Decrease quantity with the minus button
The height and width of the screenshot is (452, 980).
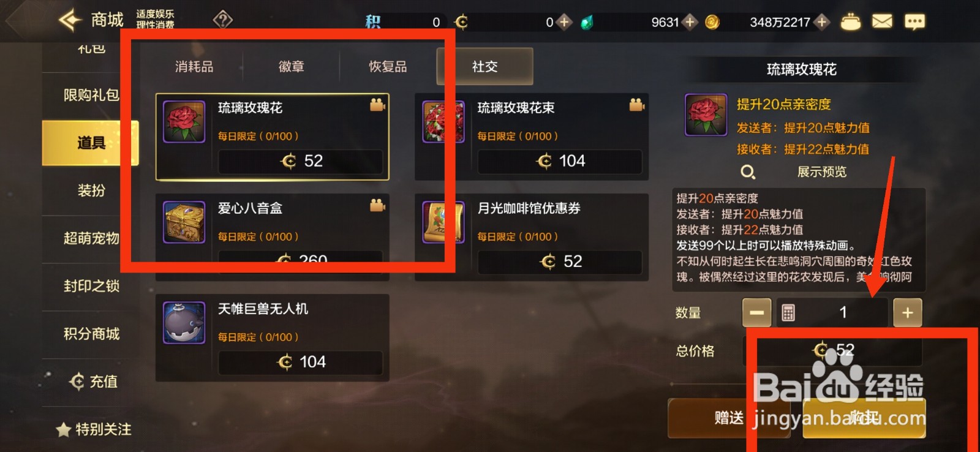point(756,313)
